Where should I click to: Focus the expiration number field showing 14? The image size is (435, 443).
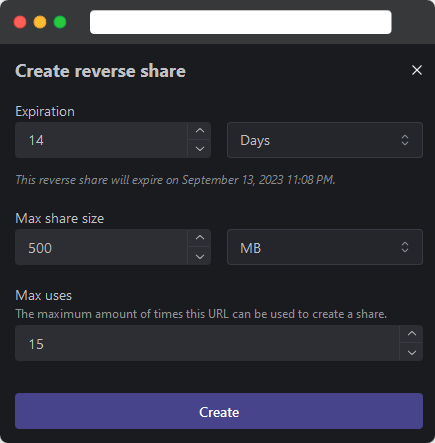pos(101,140)
